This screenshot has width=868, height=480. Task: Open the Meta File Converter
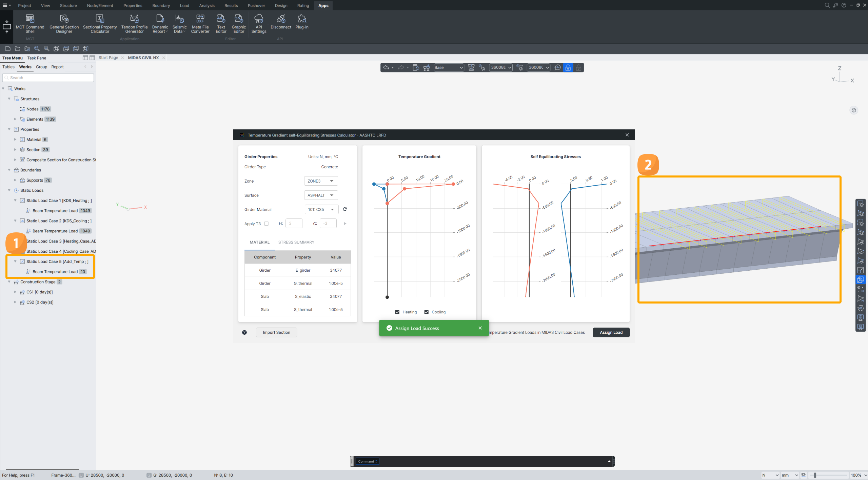(x=200, y=23)
